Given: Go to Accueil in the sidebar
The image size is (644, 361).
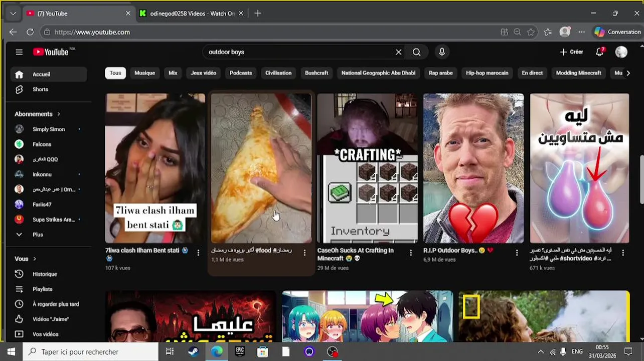Looking at the screenshot, I should coord(49,74).
